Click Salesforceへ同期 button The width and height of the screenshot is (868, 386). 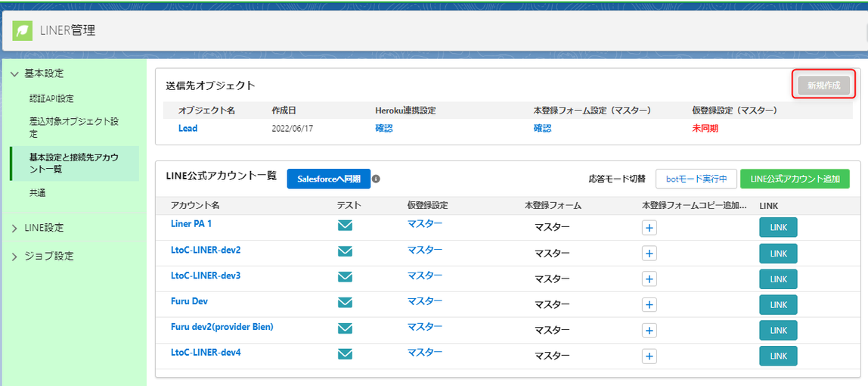329,179
